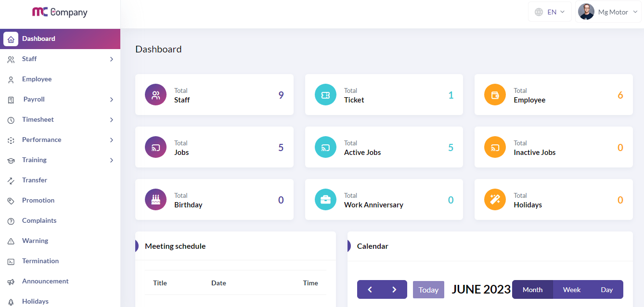644x307 pixels.
Task: Switch calendar to Week view
Action: 571,290
